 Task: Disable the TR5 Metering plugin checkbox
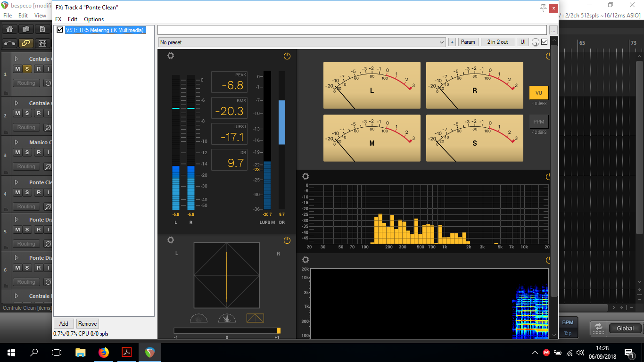coord(60,30)
